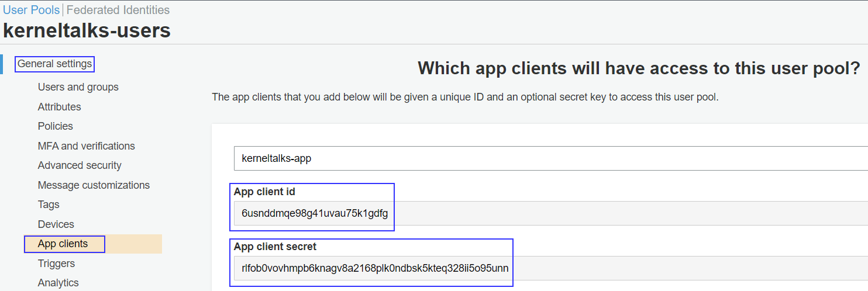Open the Policies section
The height and width of the screenshot is (291, 868).
[56, 126]
